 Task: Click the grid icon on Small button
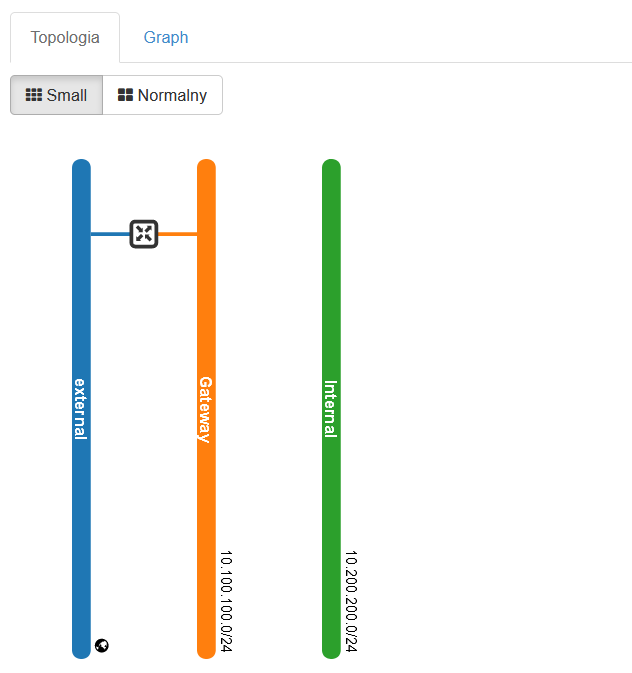click(x=33, y=95)
